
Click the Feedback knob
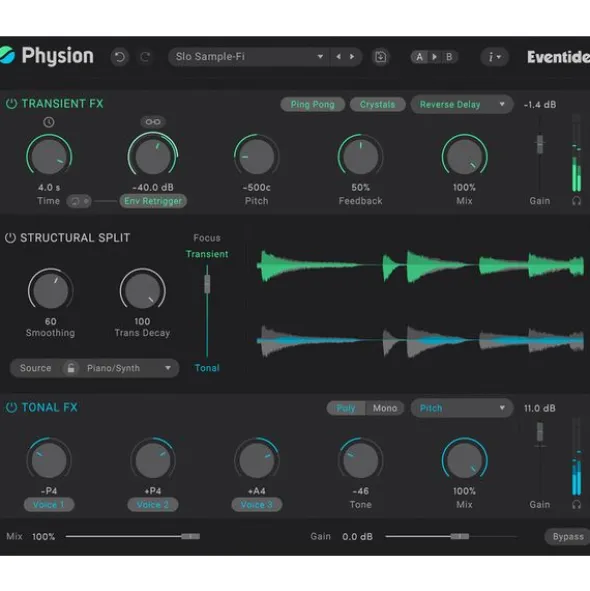(360, 156)
